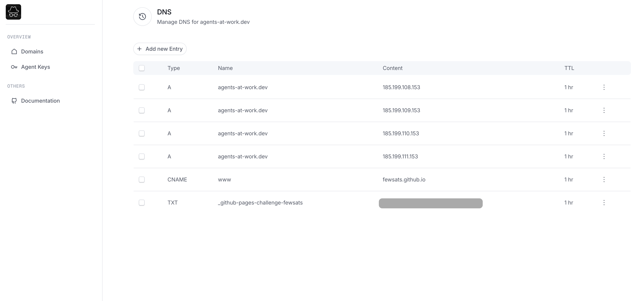The height and width of the screenshot is (301, 644).
Task: Click Add new Entry button
Action: (x=160, y=49)
